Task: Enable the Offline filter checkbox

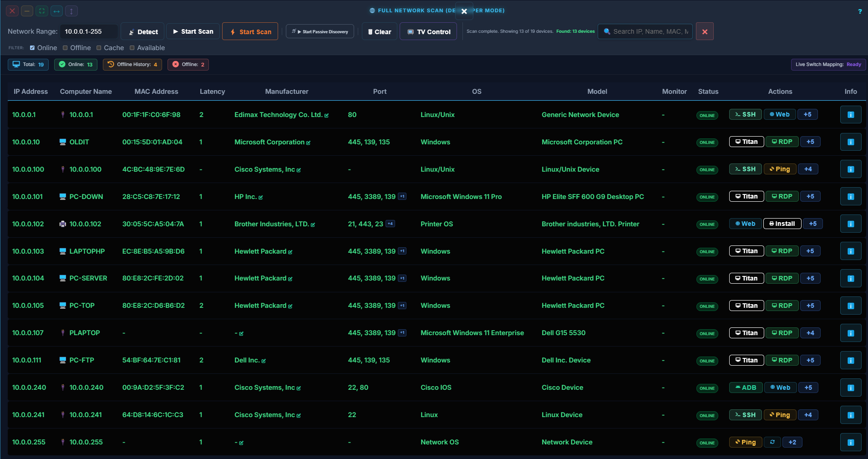Action: coord(65,48)
